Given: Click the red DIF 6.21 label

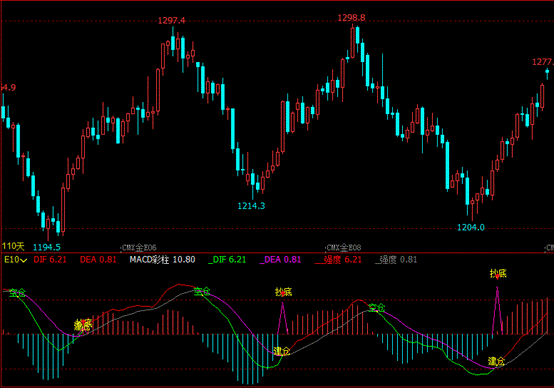Looking at the screenshot, I should (x=50, y=260).
